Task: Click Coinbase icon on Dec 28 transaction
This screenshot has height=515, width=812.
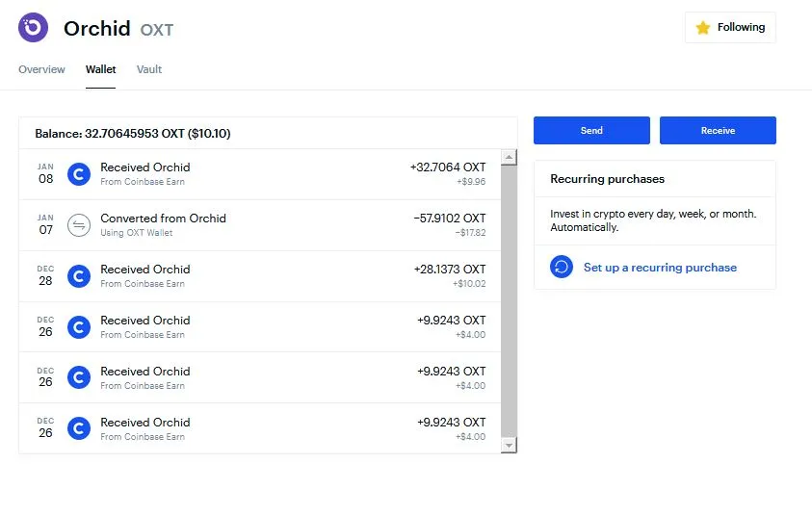Action: 79,276
